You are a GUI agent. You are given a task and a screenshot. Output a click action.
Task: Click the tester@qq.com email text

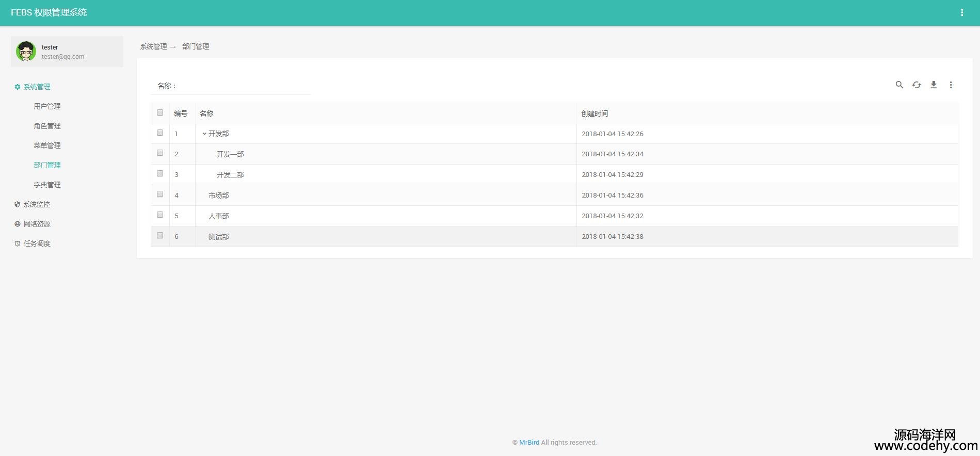click(63, 57)
